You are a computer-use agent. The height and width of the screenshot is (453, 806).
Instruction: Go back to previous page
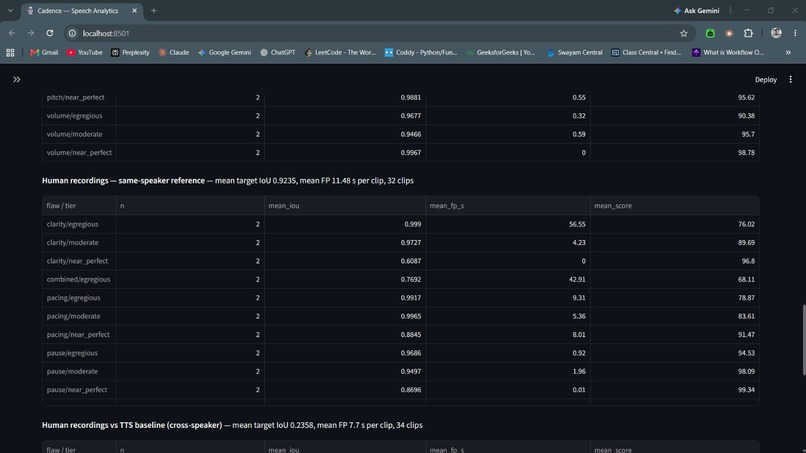(12, 33)
